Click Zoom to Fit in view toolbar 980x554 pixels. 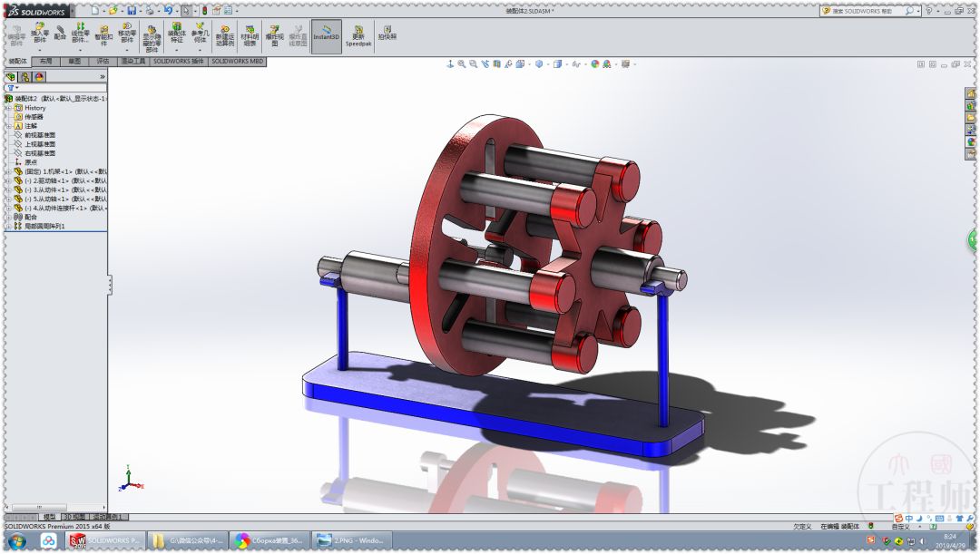(x=461, y=63)
